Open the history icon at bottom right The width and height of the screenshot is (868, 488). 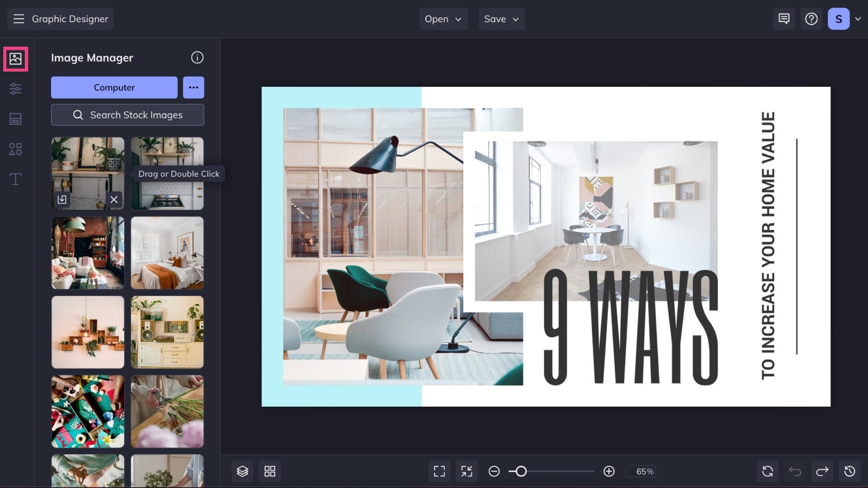point(850,471)
